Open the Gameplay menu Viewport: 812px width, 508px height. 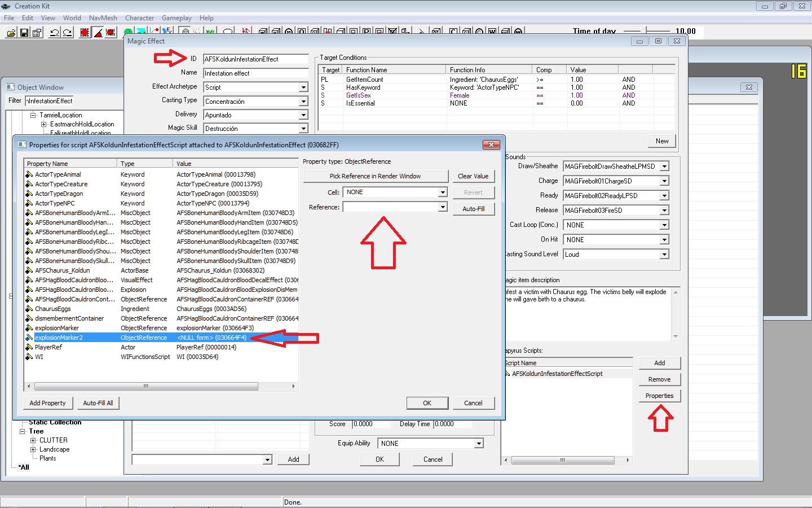pos(176,18)
